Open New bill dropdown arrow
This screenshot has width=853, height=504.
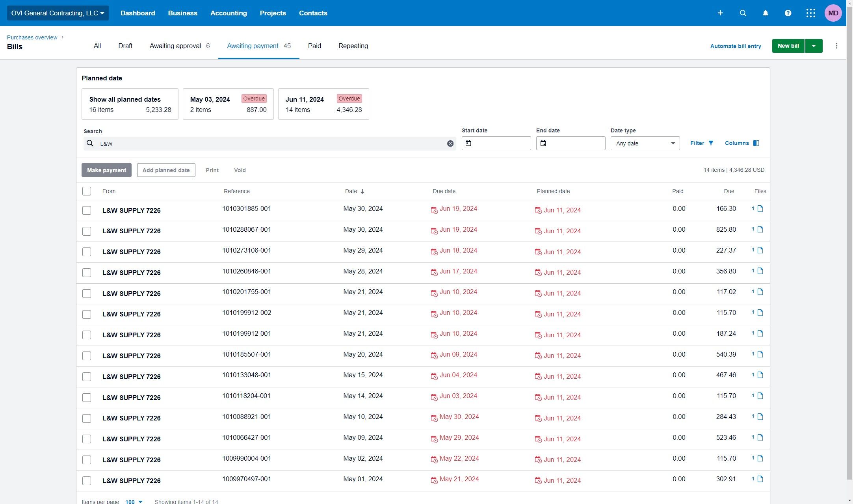pyautogui.click(x=814, y=46)
